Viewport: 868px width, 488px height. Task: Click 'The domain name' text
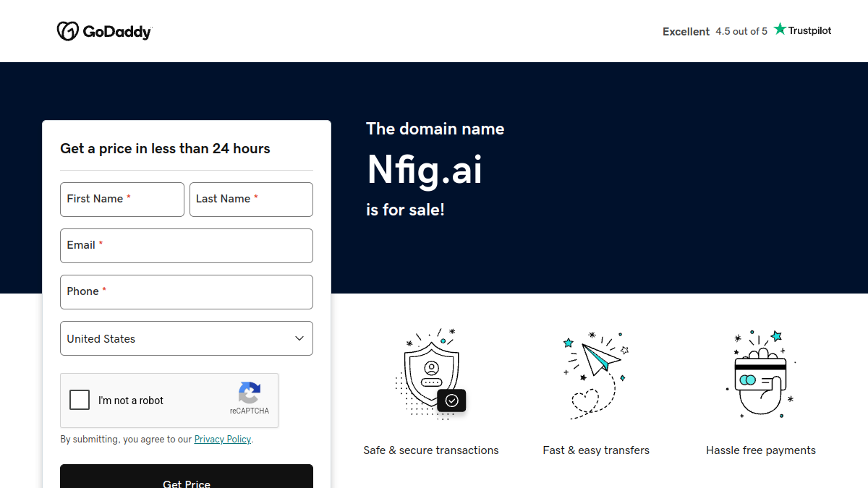click(x=435, y=129)
